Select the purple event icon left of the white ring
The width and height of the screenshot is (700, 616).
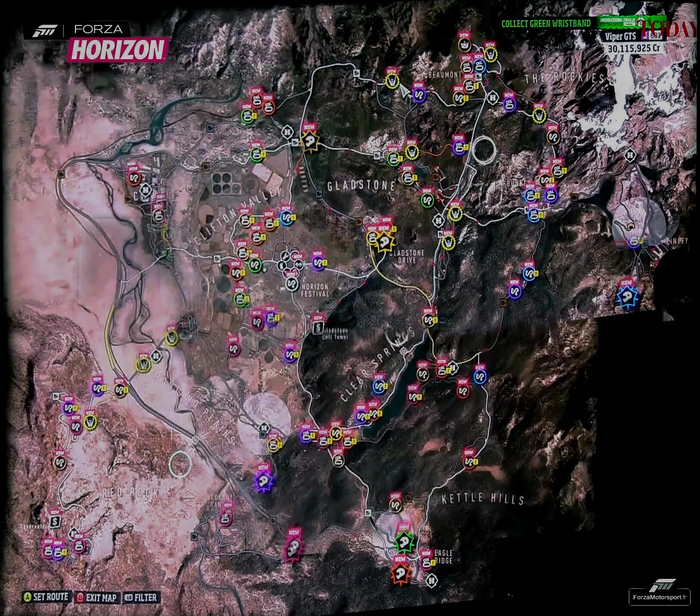click(459, 148)
